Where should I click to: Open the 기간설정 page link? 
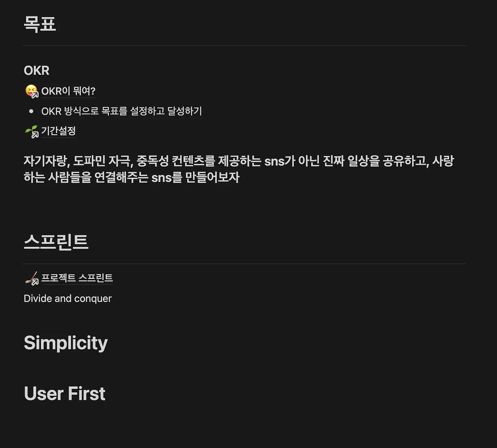pyautogui.click(x=58, y=131)
